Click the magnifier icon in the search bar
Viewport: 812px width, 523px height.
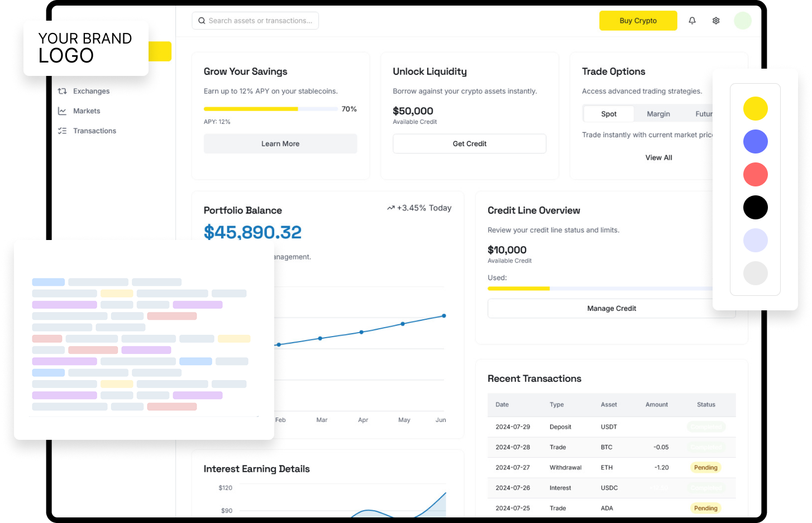point(202,21)
